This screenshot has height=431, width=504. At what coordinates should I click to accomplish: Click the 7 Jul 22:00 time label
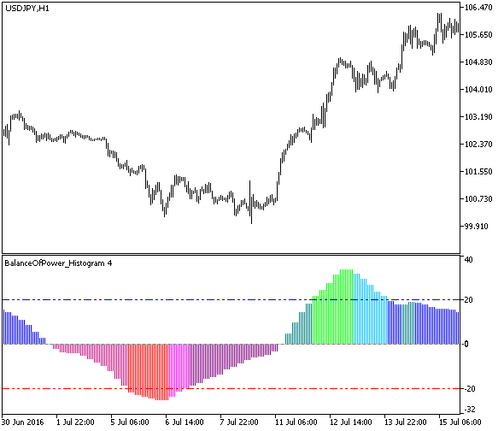point(239,422)
